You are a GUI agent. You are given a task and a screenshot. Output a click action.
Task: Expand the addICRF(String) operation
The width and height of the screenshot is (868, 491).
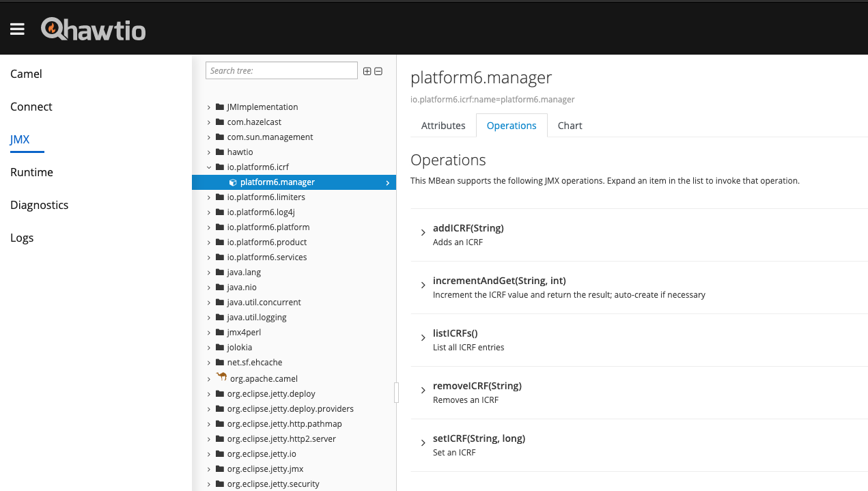click(x=423, y=233)
